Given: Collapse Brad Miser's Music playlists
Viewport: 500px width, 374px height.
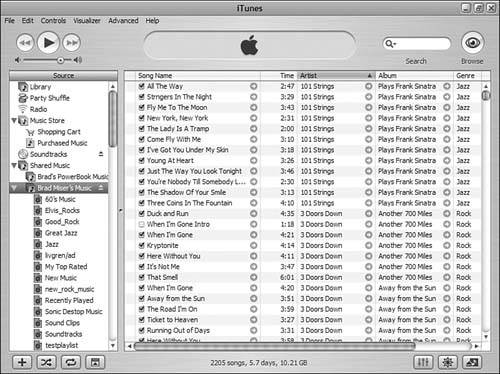Looking at the screenshot, I should tap(14, 188).
